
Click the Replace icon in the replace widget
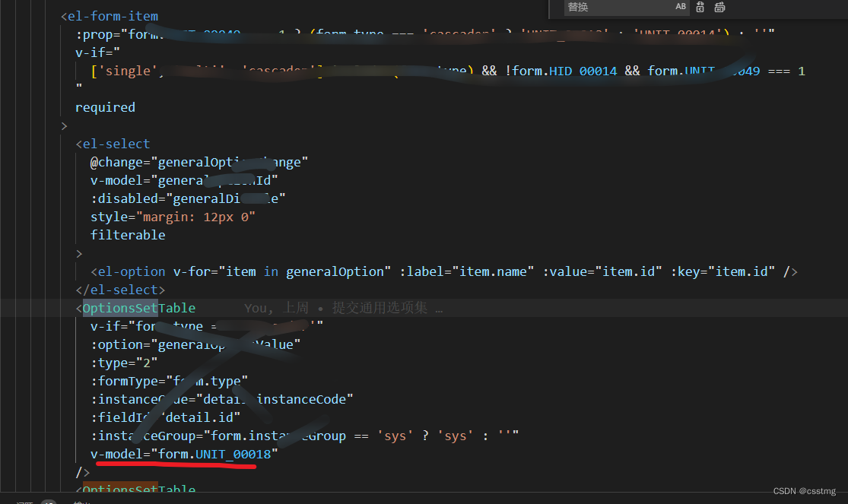pos(700,7)
